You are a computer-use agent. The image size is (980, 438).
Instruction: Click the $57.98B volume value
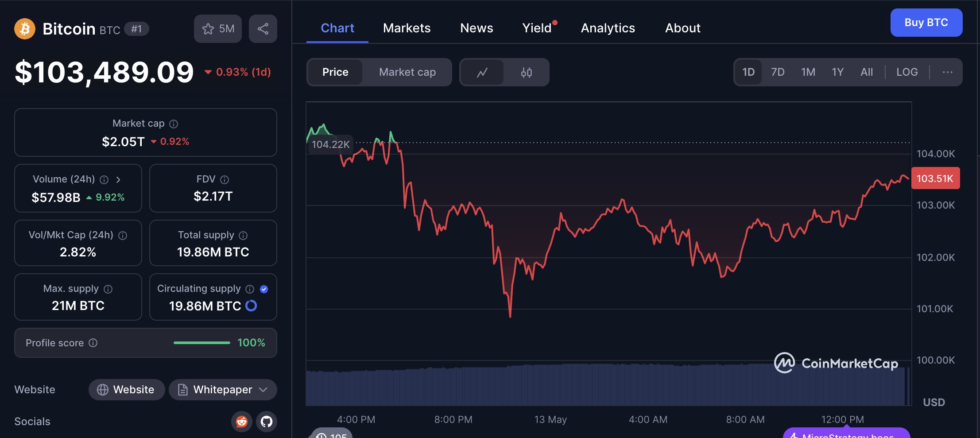coord(56,198)
